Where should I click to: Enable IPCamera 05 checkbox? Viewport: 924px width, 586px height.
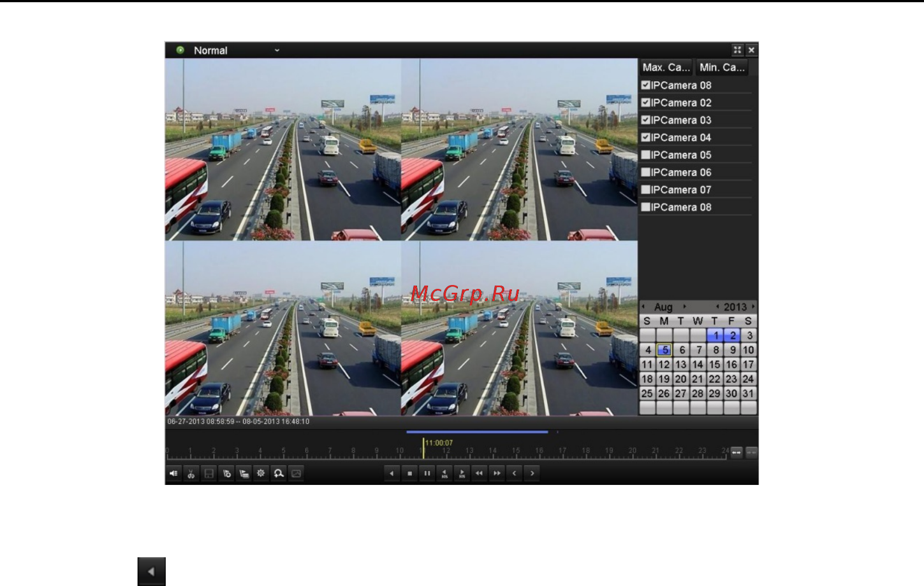pyautogui.click(x=645, y=155)
